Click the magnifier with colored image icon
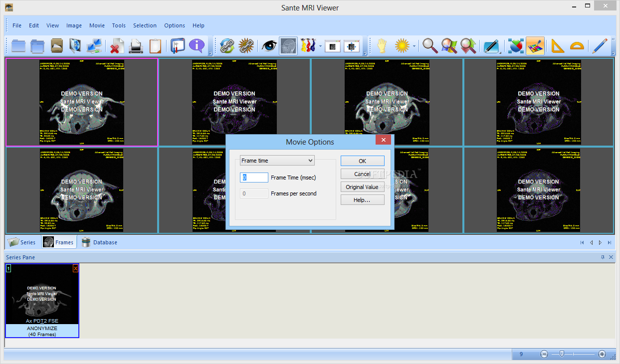620x364 pixels. (449, 46)
